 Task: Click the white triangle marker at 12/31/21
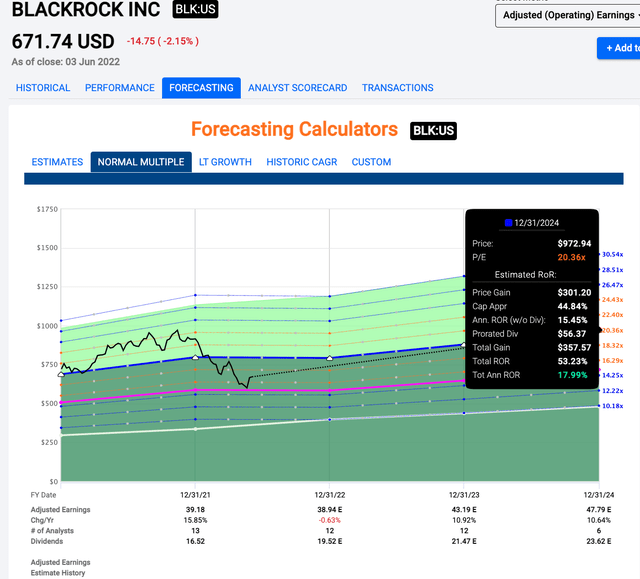coord(195,357)
